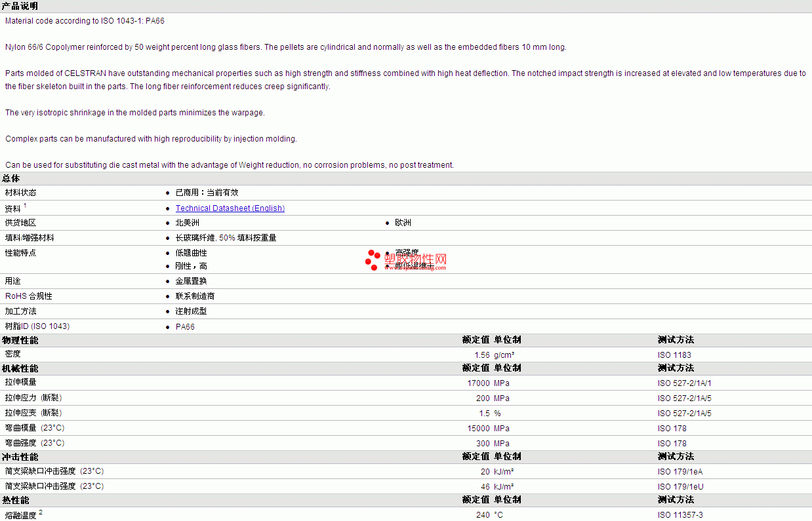Click the ISO 527-2/1A/1 test method

point(685,383)
